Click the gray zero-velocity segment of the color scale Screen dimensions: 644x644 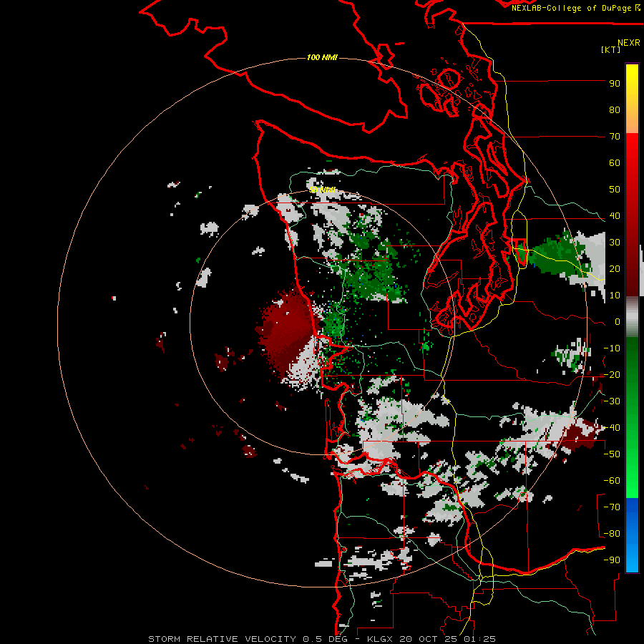632,316
